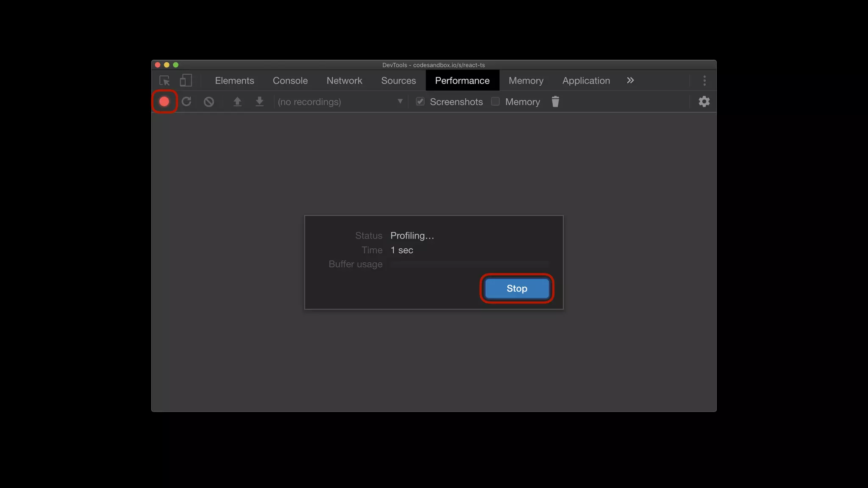Click the save profile download icon

[x=260, y=102]
